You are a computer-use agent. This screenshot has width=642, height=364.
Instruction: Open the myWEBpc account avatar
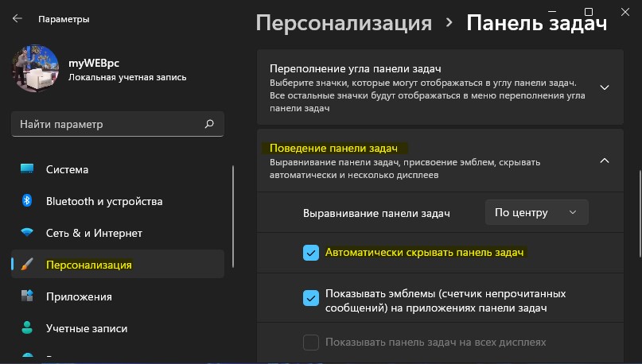click(36, 68)
